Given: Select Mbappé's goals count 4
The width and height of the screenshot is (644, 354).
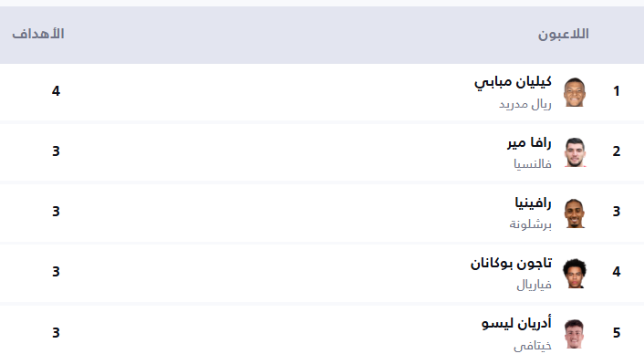Looking at the screenshot, I should pyautogui.click(x=56, y=90).
